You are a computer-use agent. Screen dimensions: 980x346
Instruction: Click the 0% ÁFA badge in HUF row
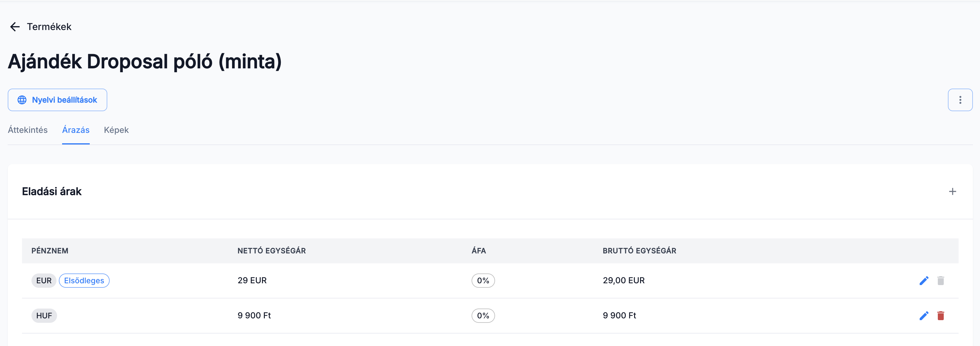[483, 316]
